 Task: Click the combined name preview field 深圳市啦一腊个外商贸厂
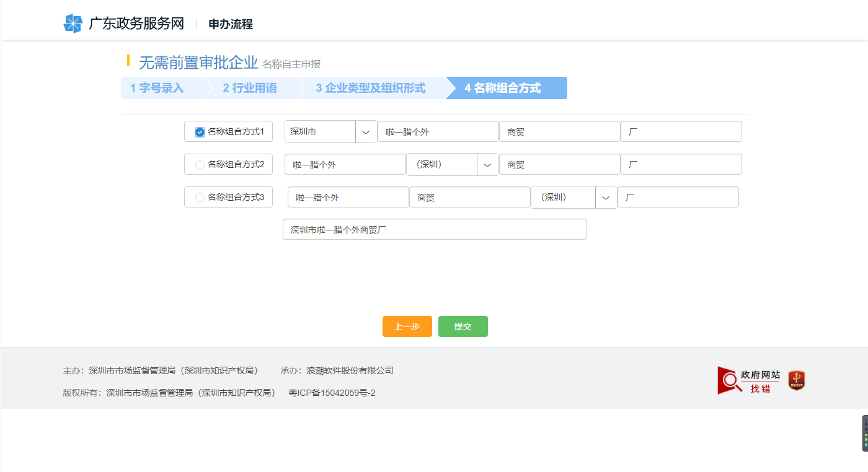(435, 229)
